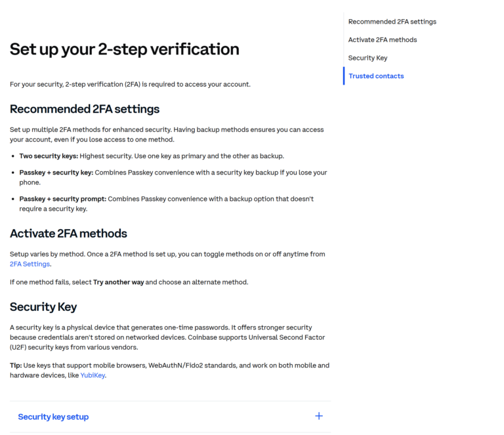This screenshot has height=435, width=504.
Task: Select Security Key in the sidebar navigation
Action: [367, 58]
